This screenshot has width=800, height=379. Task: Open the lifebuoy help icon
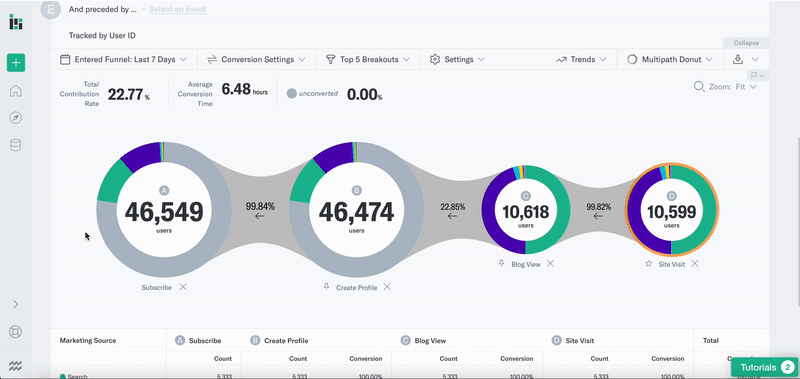point(16,332)
